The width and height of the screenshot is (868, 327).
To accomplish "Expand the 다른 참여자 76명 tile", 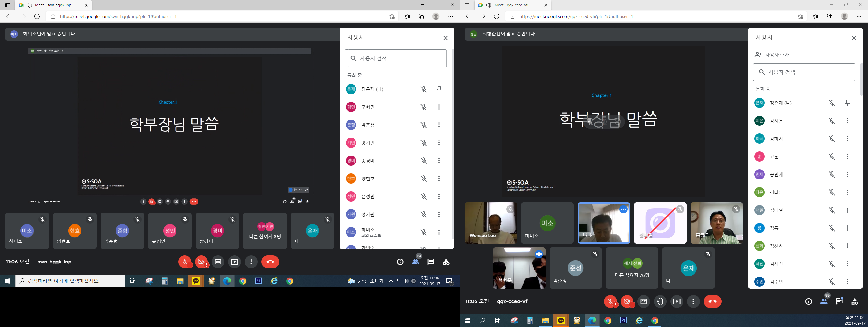I will [x=632, y=268].
